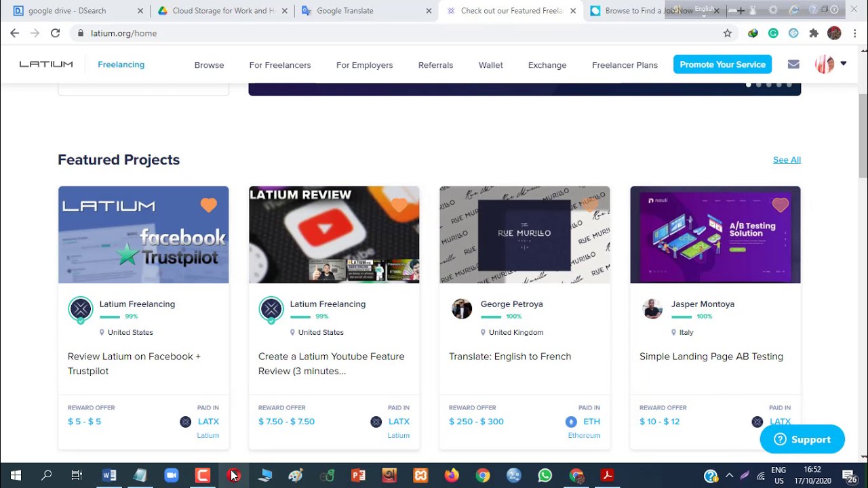Image resolution: width=868 pixels, height=488 pixels.
Task: Open Adobe Acrobat from the taskbar
Action: [x=608, y=476]
